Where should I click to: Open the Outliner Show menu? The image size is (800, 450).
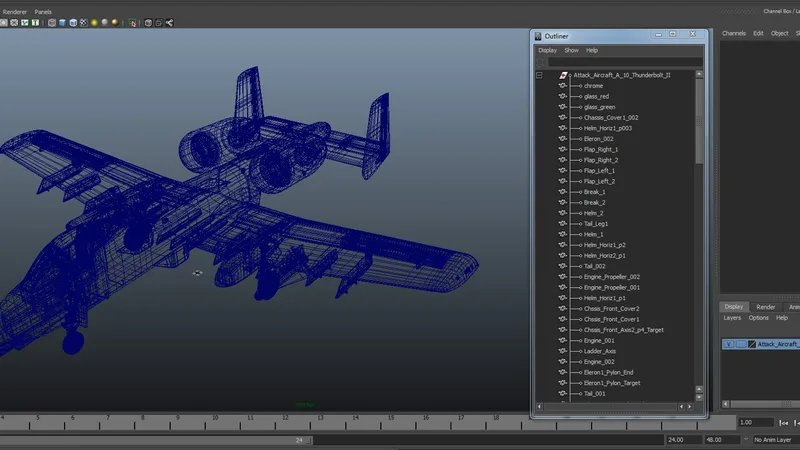tap(571, 50)
